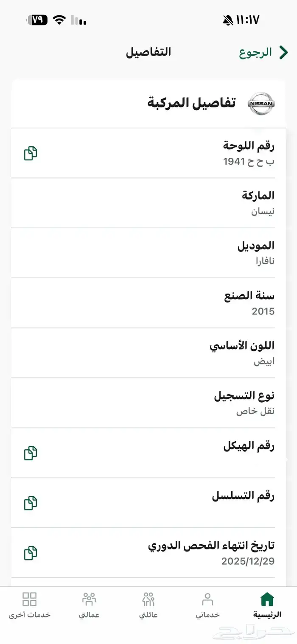Image resolution: width=297 pixels, height=644 pixels.
Task: Select the الموديل (model) row
Action: pos(148,253)
